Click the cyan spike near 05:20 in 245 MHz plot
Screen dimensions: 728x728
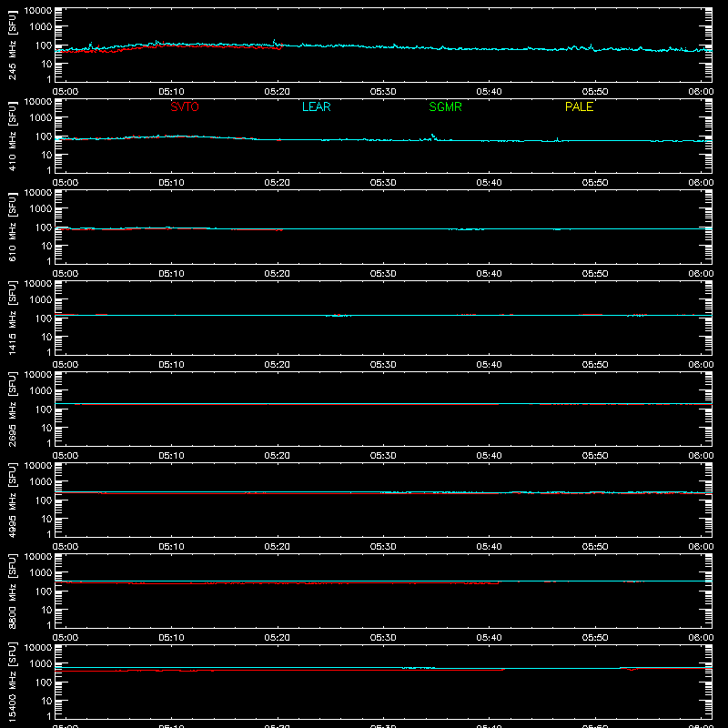275,43
